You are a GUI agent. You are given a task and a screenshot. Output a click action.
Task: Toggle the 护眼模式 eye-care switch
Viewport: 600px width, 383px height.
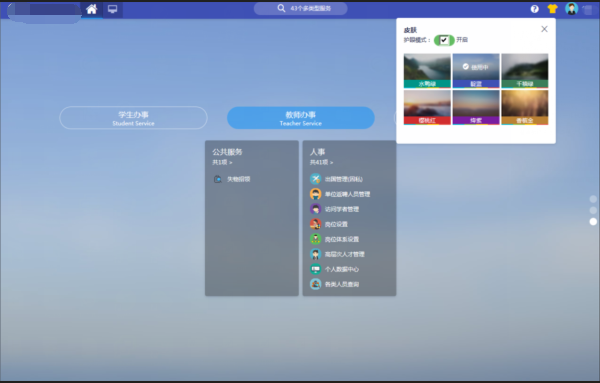click(444, 40)
